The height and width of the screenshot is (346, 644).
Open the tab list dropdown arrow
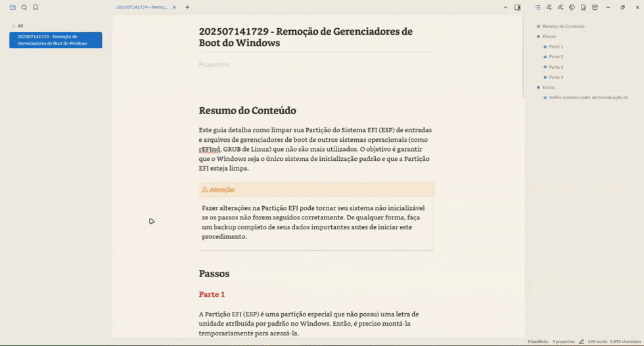[505, 7]
